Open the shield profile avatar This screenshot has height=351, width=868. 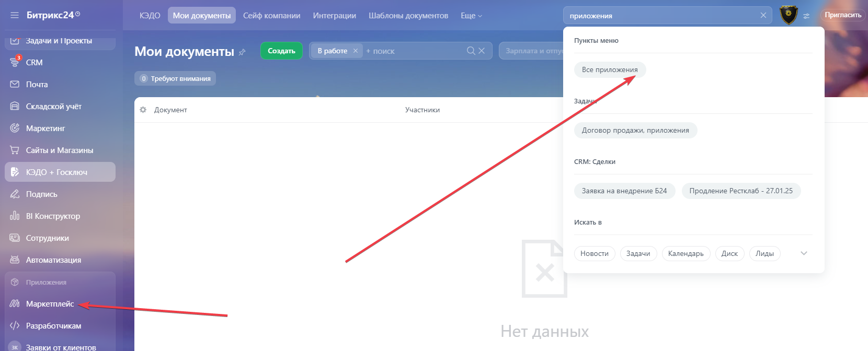pyautogui.click(x=789, y=15)
